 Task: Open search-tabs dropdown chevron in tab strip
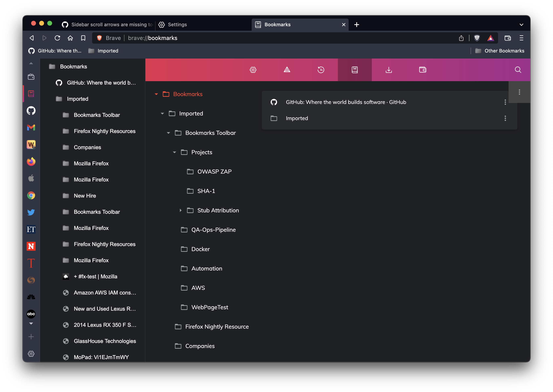click(x=521, y=25)
